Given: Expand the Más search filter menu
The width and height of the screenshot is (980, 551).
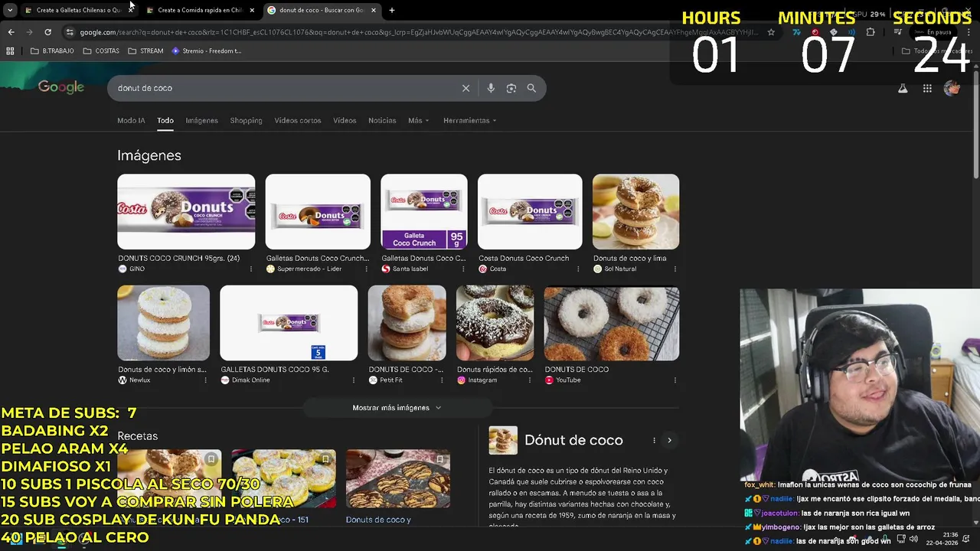Looking at the screenshot, I should point(418,120).
